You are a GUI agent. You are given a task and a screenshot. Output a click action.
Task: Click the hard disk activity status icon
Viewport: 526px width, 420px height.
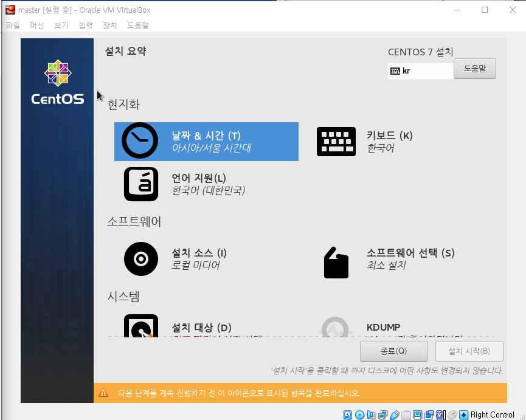click(x=348, y=415)
